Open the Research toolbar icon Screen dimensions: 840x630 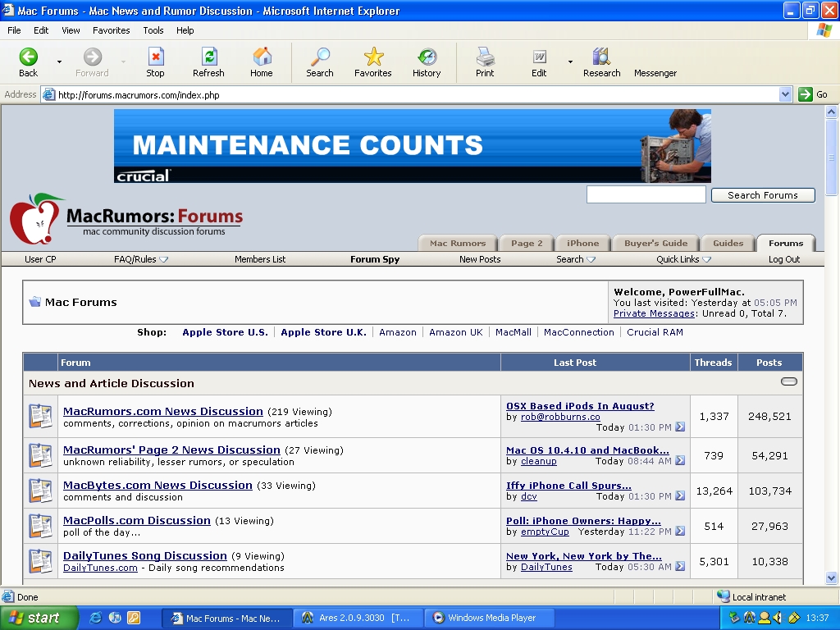(x=601, y=57)
